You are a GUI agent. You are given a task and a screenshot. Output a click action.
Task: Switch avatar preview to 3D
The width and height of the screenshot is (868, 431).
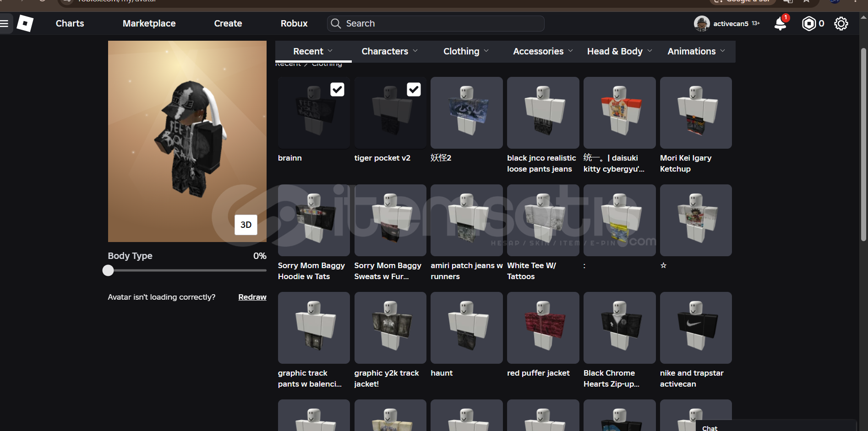(x=246, y=225)
